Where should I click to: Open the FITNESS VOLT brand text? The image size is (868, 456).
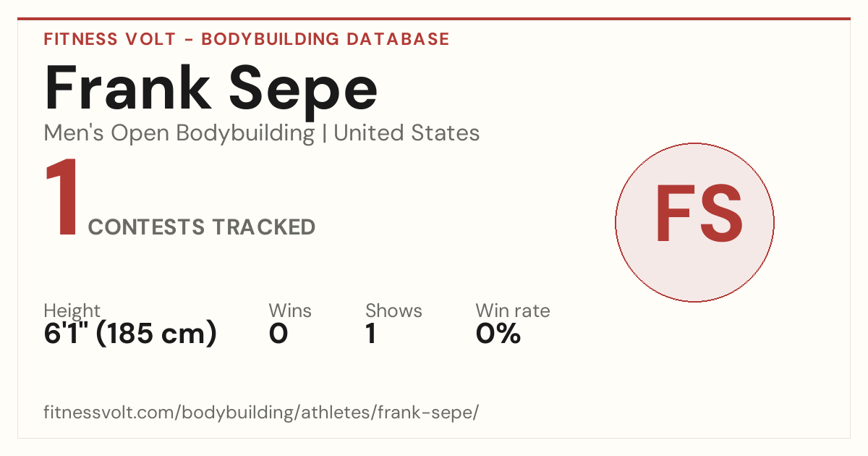(110, 39)
